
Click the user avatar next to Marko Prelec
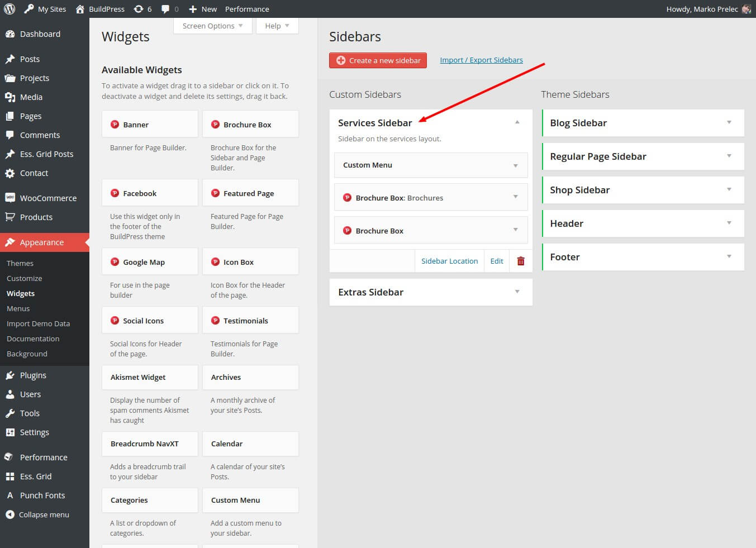(x=746, y=9)
